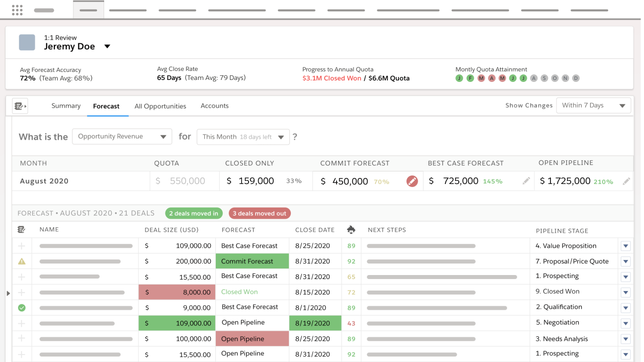Click the Best Case Forecast edit pencil
The image size is (644, 362).
[526, 181]
